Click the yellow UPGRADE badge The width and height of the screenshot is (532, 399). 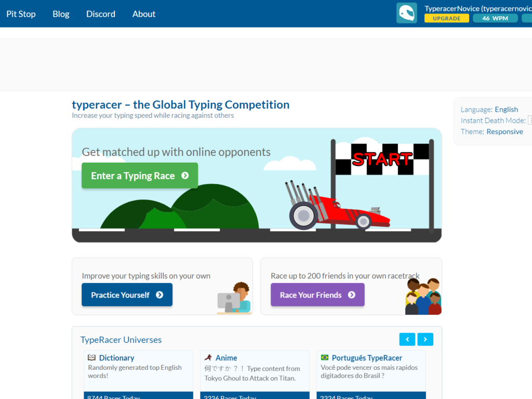(x=446, y=18)
